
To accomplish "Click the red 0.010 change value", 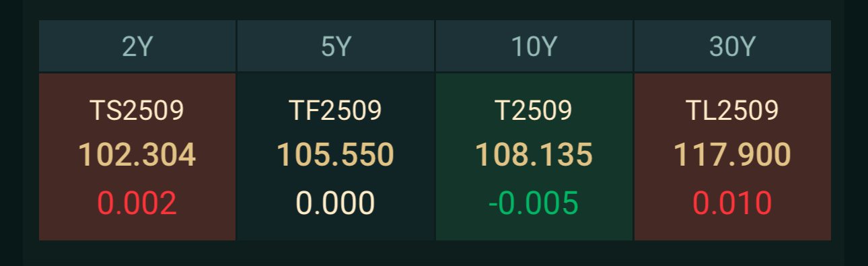I will tap(733, 203).
